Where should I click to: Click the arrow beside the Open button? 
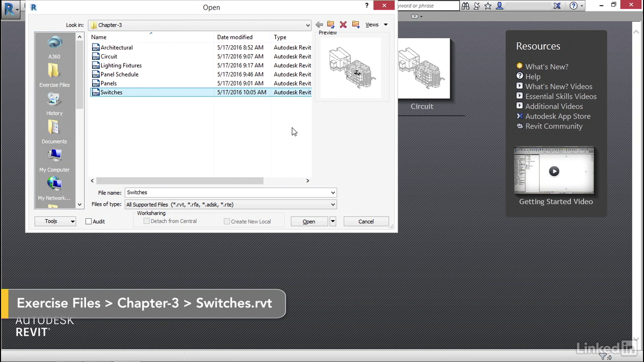(x=333, y=221)
